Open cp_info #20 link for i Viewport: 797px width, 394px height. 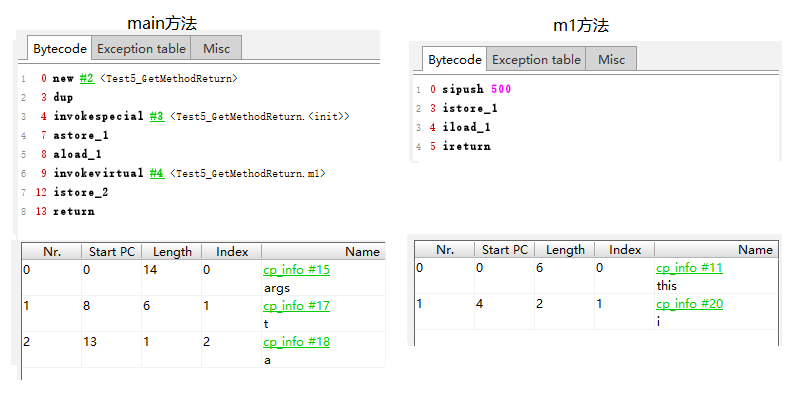click(x=689, y=304)
